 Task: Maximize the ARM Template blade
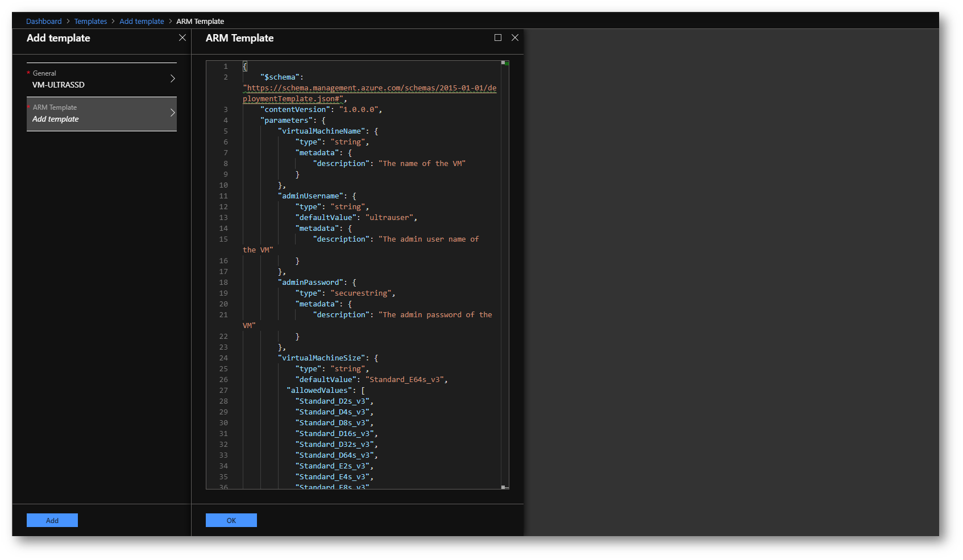tap(498, 38)
